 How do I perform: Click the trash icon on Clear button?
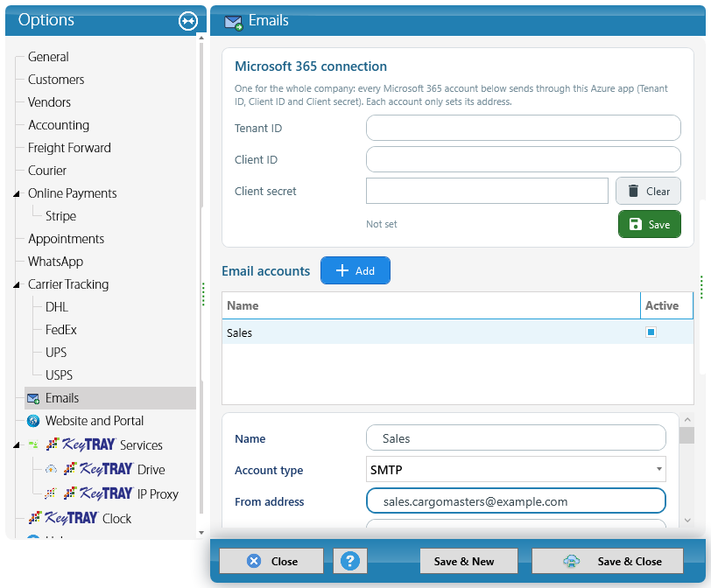coord(633,191)
